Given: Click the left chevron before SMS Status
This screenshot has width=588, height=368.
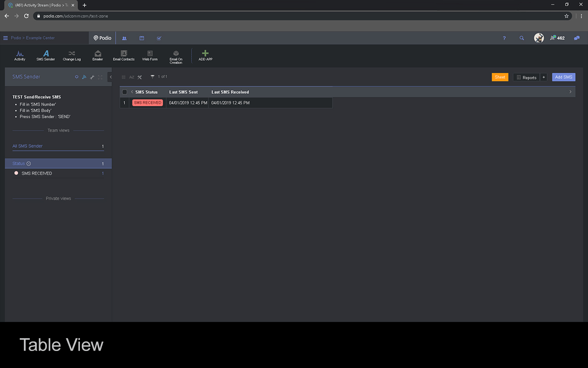Looking at the screenshot, I should click(x=132, y=92).
